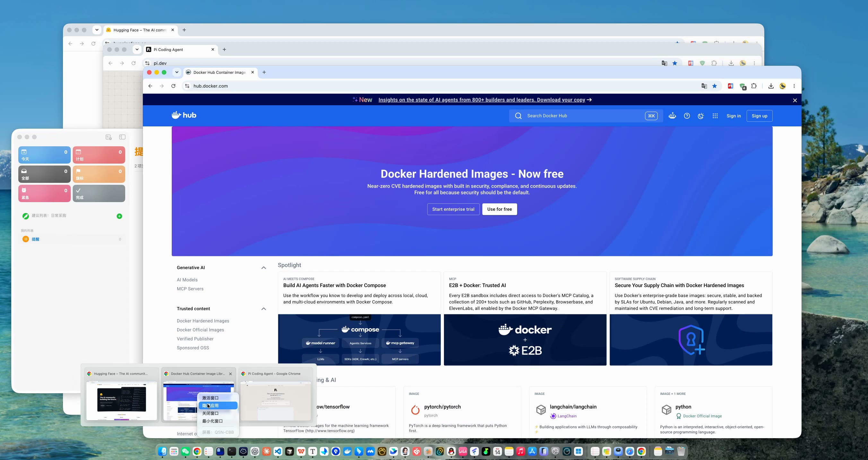Dismiss the New announcement banner
Viewport: 868px width, 460px height.
coord(795,100)
